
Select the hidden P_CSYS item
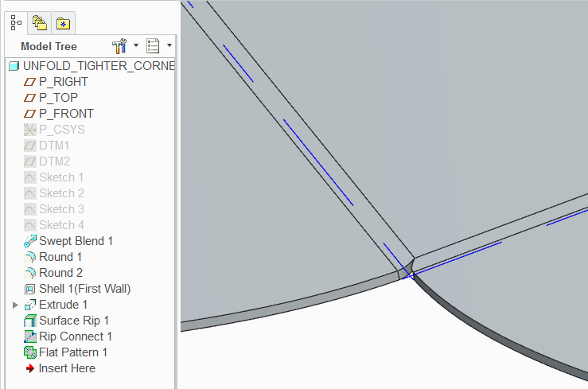pos(62,130)
